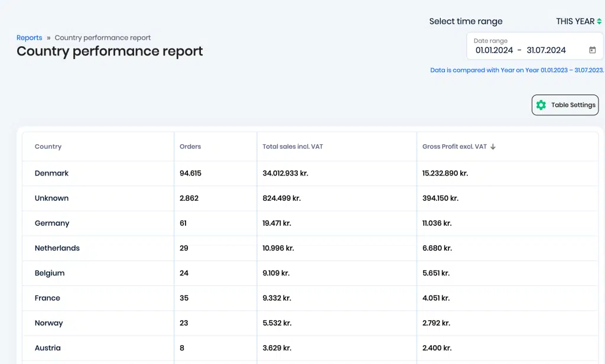Open the calendar icon in date range

(592, 50)
